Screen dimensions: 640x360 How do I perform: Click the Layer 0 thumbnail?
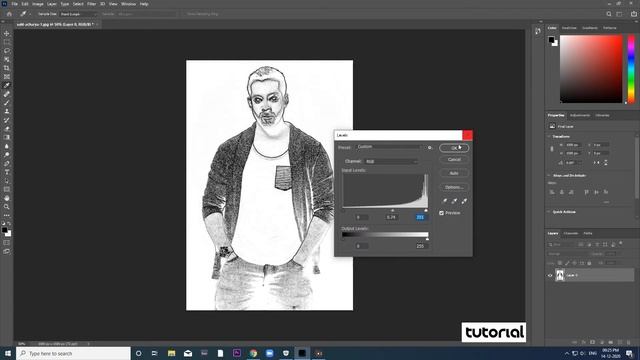(560, 276)
